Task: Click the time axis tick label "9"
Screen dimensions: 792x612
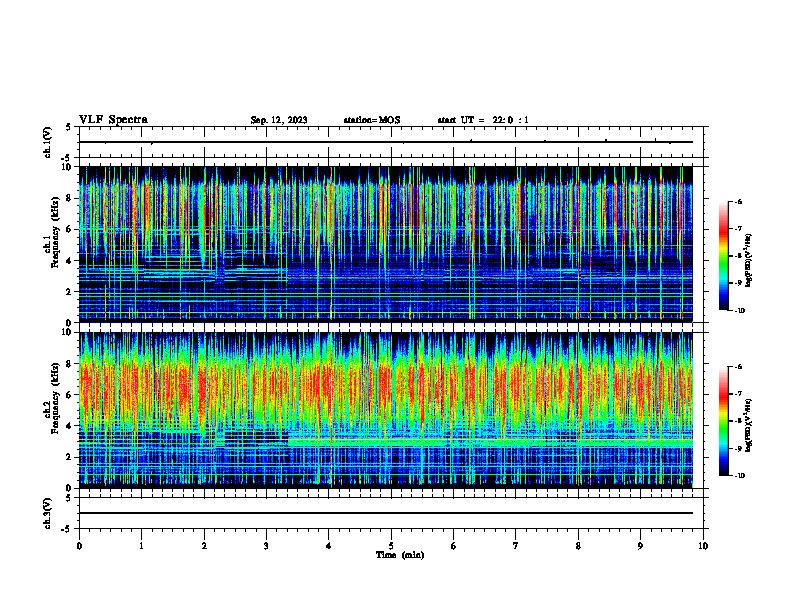Action: pos(640,546)
